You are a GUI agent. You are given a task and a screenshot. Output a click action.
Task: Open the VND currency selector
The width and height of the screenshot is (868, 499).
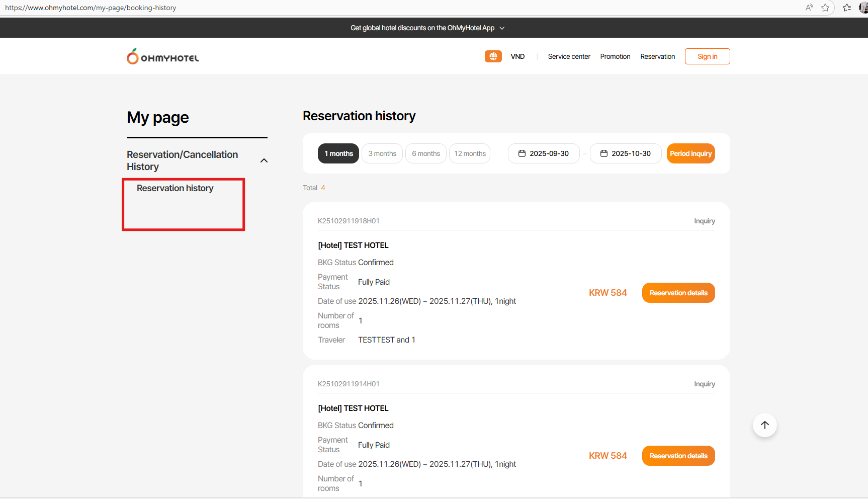[x=517, y=56]
